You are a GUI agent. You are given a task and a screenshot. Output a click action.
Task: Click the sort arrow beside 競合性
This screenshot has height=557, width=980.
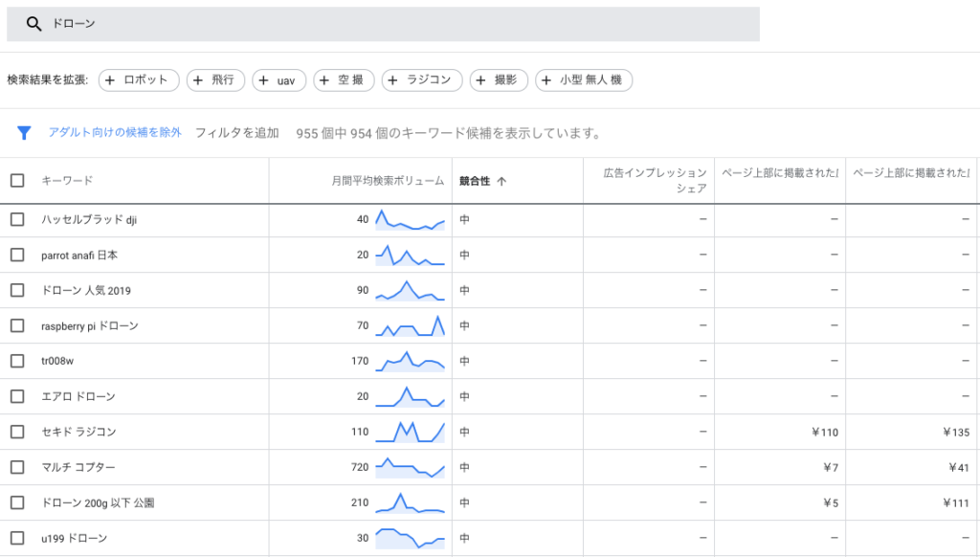point(501,181)
